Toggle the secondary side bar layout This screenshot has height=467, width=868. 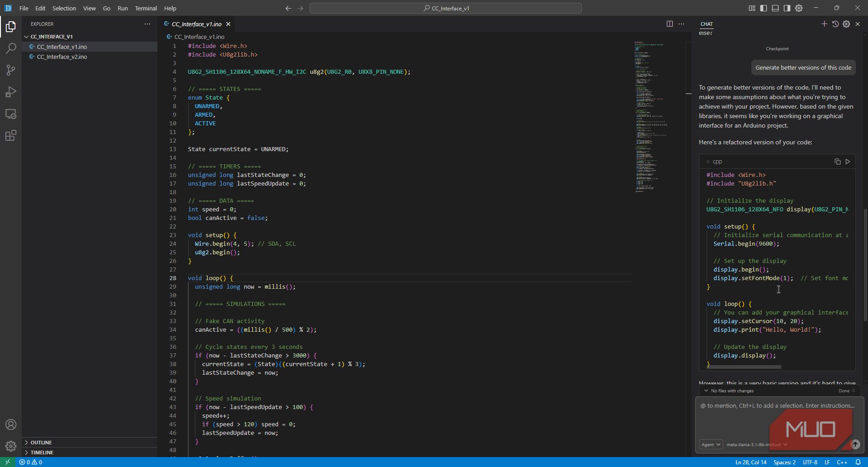point(787,8)
